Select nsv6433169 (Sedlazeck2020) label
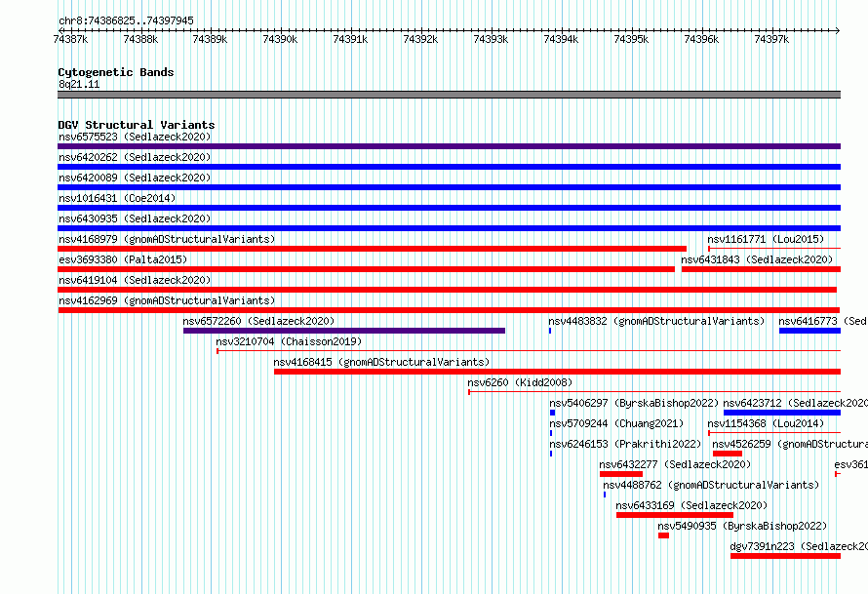868x594 pixels. click(x=691, y=505)
